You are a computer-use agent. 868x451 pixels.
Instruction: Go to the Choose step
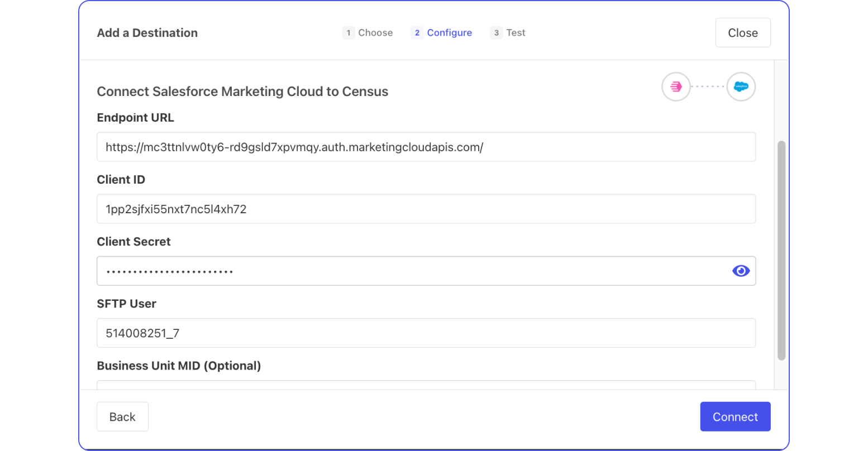tap(368, 33)
